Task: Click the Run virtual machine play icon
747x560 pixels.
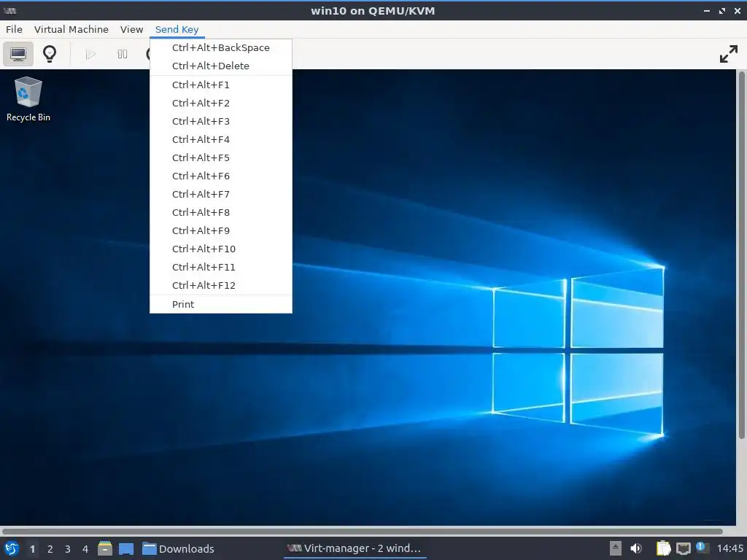Action: tap(90, 54)
